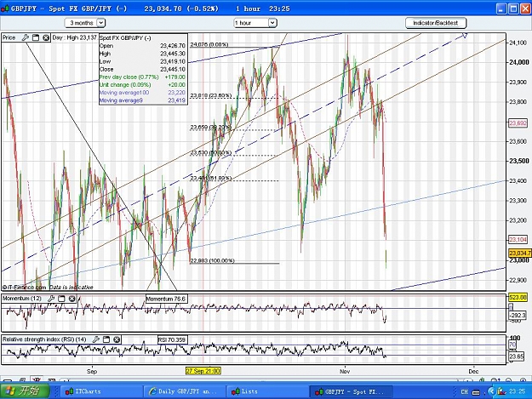Screen dimensions: 532x399
Task: Open Momentum (12) indicator settings wrench
Action: tap(51, 299)
